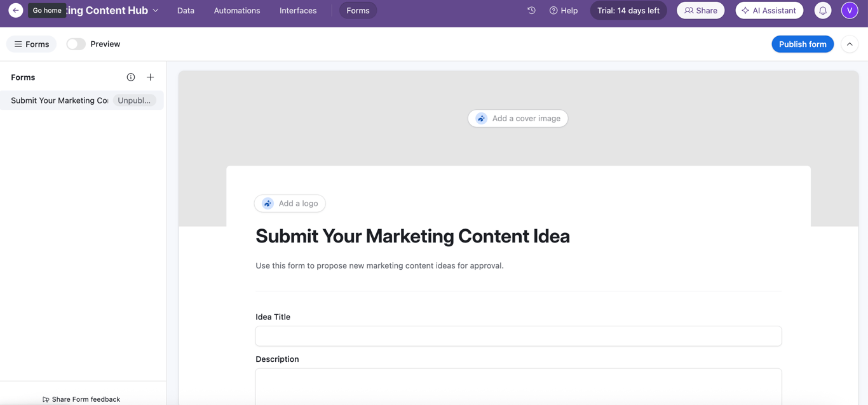Add a new form with plus icon
The height and width of the screenshot is (405, 868).
pyautogui.click(x=151, y=77)
